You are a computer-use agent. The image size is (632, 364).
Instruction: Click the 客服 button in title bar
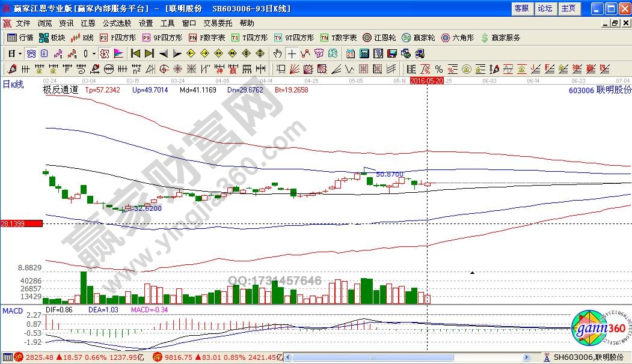pos(521,8)
